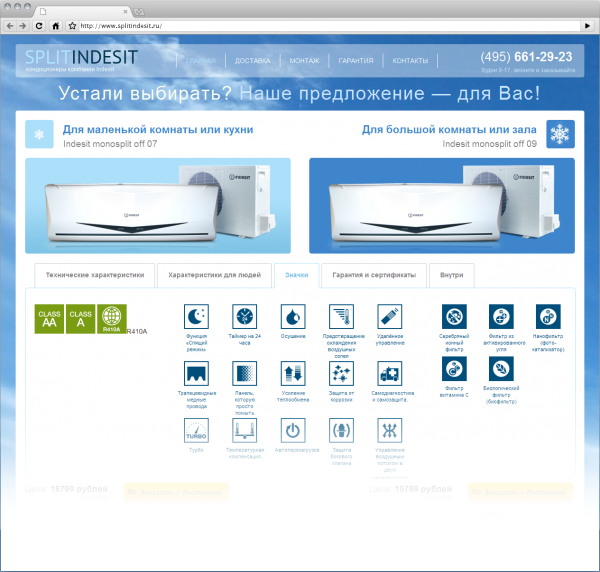This screenshot has width=600, height=572.
Task: Click the auto-restart power icon
Action: coord(293,430)
